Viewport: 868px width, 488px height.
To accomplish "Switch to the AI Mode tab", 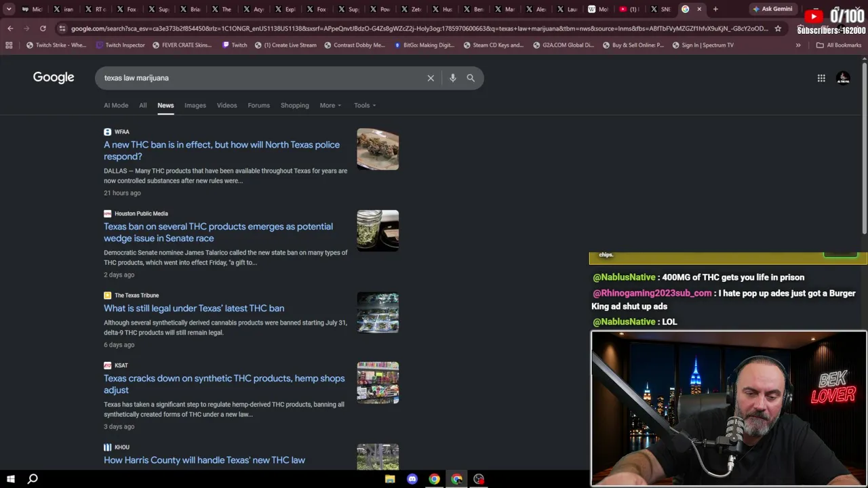I will tap(116, 105).
